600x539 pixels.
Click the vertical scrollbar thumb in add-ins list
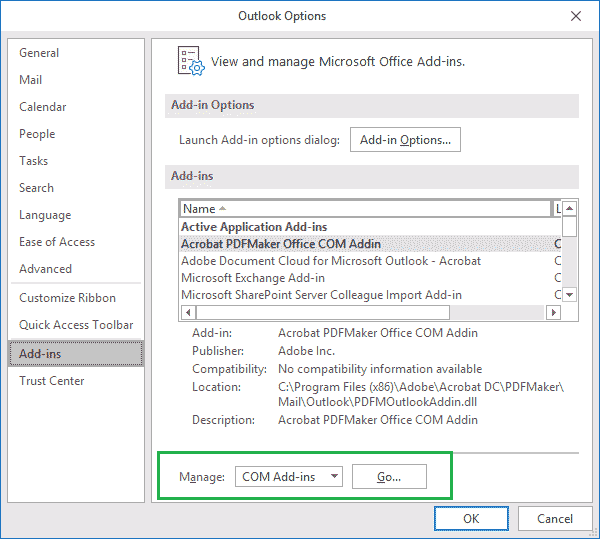(x=569, y=226)
